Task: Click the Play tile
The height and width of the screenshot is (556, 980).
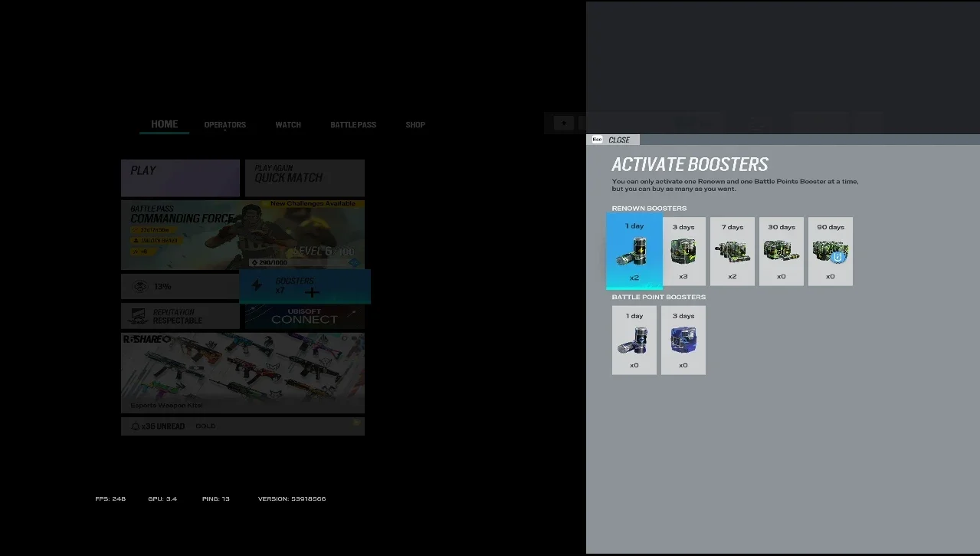Action: click(x=180, y=178)
